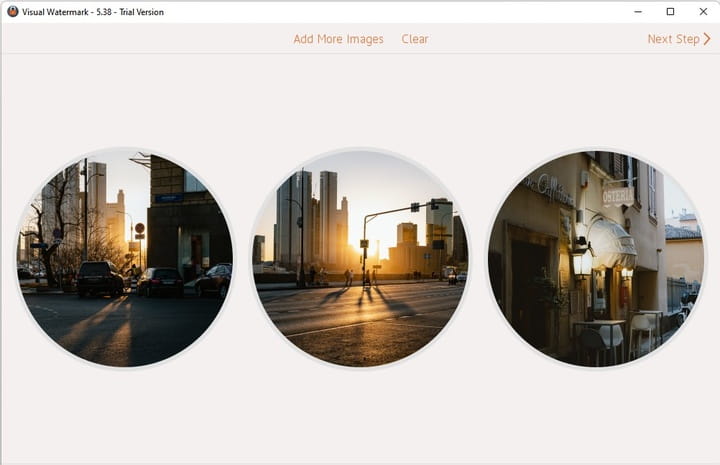The width and height of the screenshot is (720, 465).
Task: Close the Visual Watermark window
Action: pyautogui.click(x=703, y=11)
